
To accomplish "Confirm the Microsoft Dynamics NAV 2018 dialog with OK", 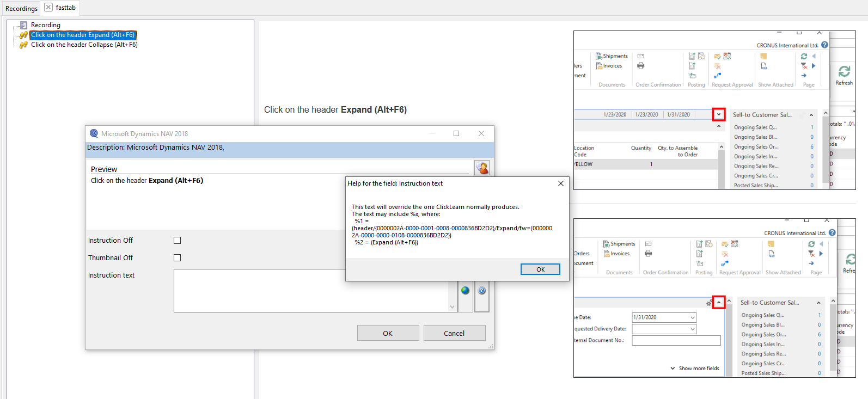I will 388,333.
